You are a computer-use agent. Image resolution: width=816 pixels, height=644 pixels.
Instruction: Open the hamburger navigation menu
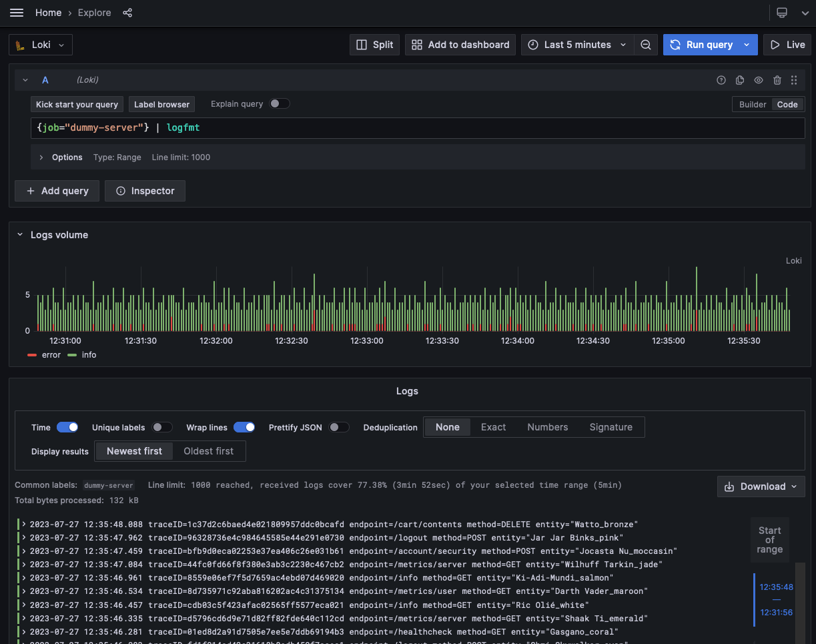(x=17, y=12)
